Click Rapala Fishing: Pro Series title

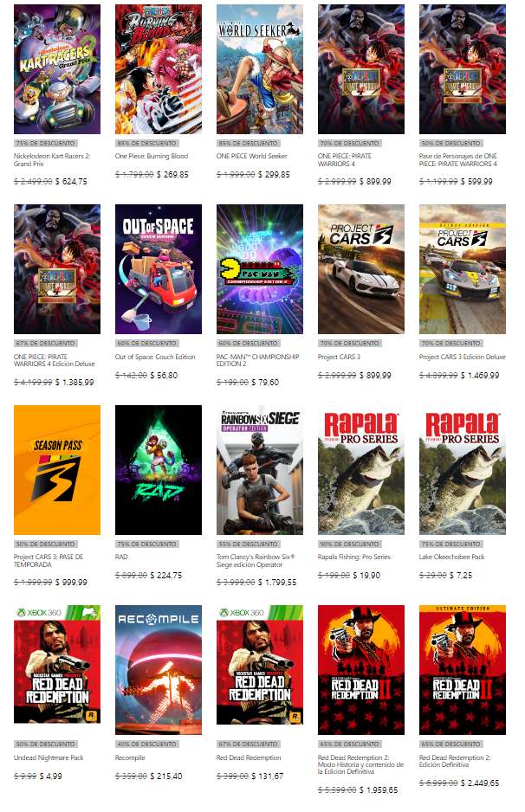[x=354, y=557]
